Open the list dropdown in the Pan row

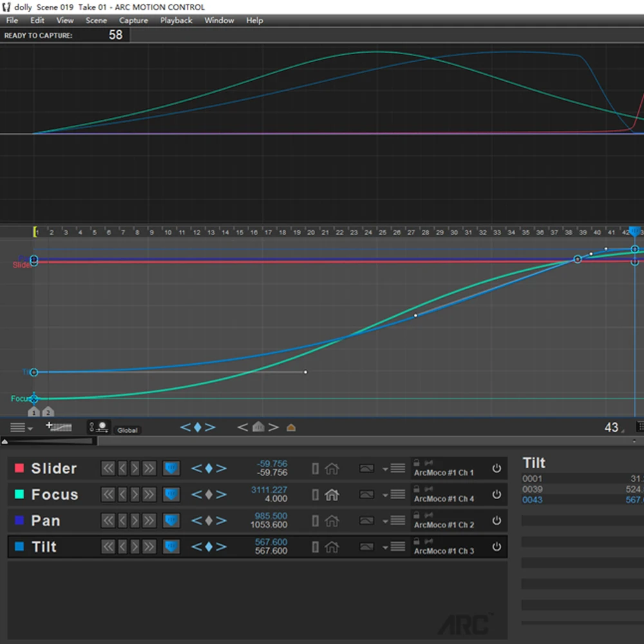tap(395, 520)
